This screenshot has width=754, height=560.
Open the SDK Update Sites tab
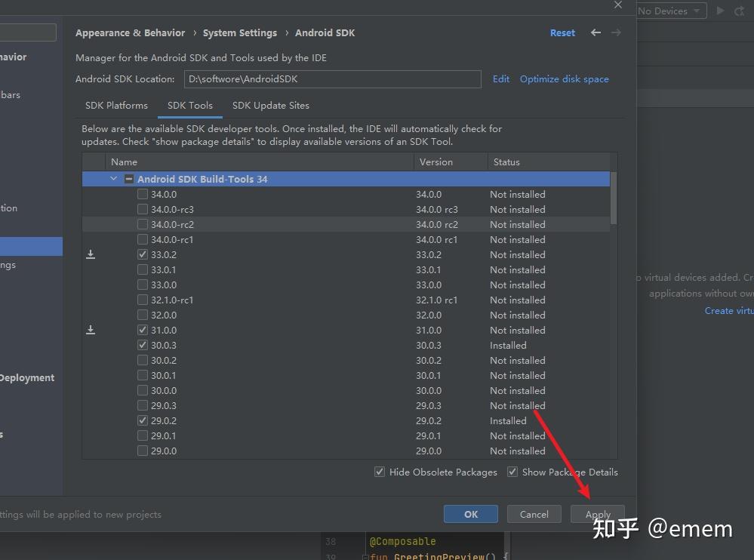click(x=271, y=105)
